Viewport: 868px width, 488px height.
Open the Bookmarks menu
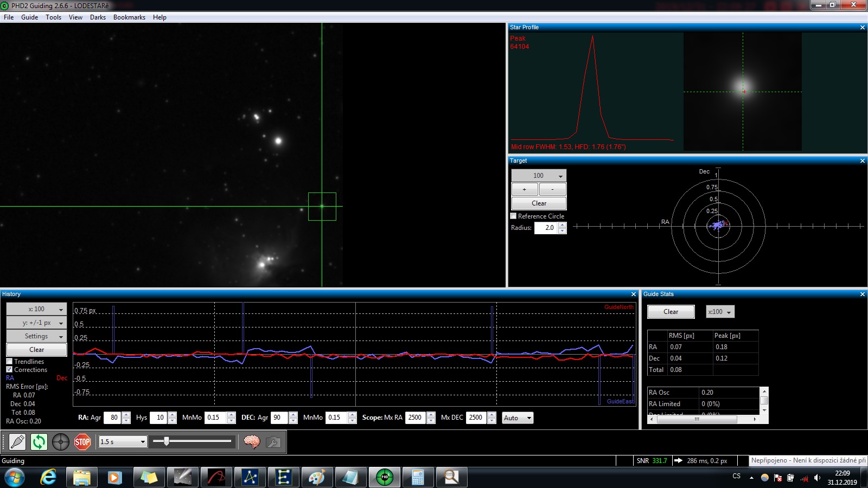pyautogui.click(x=129, y=17)
